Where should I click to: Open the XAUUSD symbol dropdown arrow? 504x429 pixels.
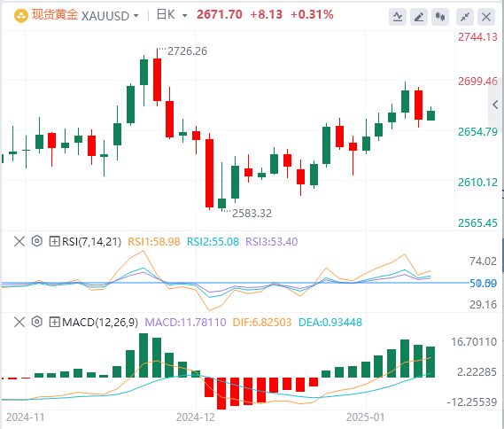click(136, 15)
